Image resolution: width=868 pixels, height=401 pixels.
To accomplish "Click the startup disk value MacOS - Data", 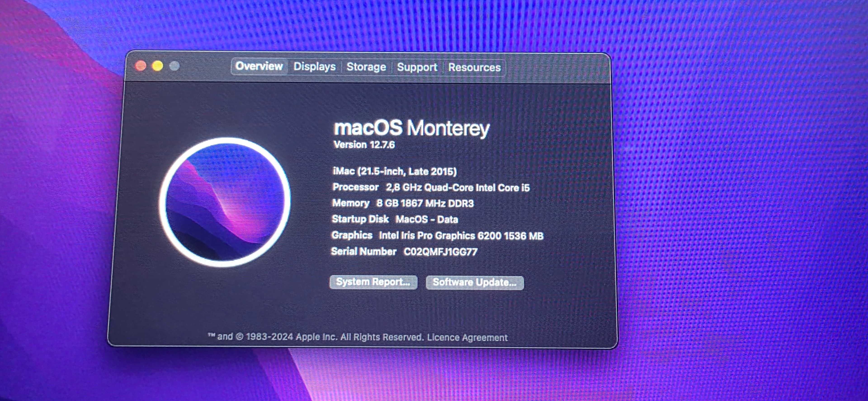I will [427, 219].
